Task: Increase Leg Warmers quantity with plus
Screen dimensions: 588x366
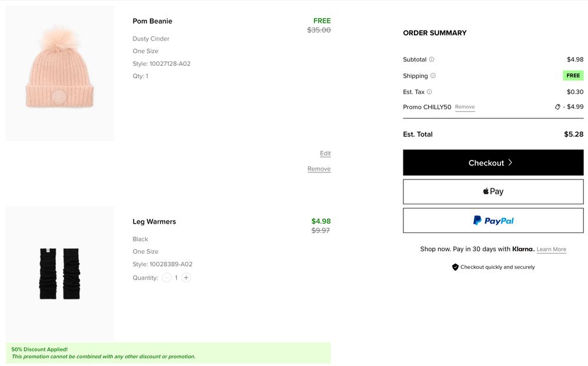Action: [x=186, y=278]
